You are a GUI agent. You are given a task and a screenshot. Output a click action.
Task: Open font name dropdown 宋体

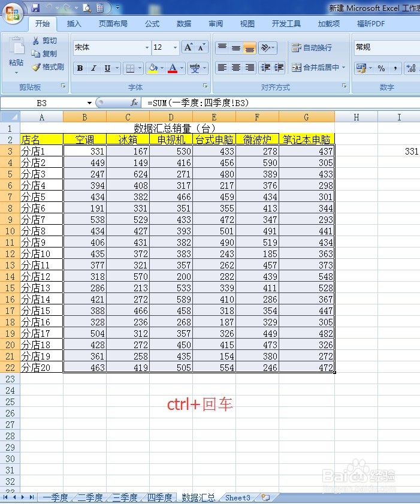[147, 47]
